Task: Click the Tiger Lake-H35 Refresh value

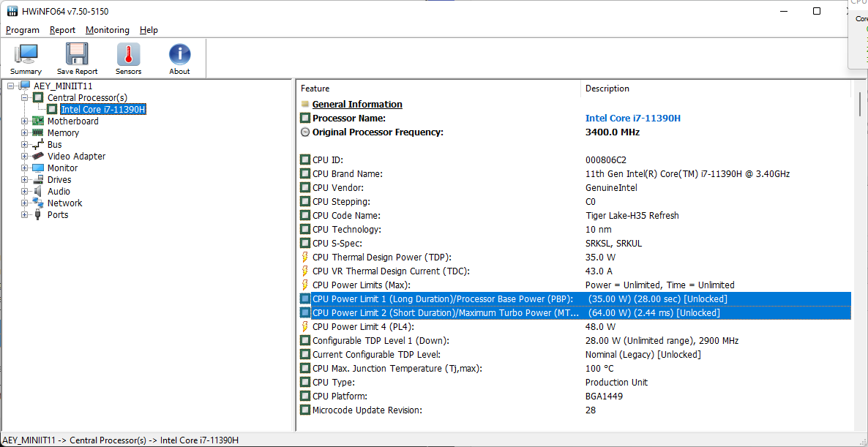Action: pos(632,215)
